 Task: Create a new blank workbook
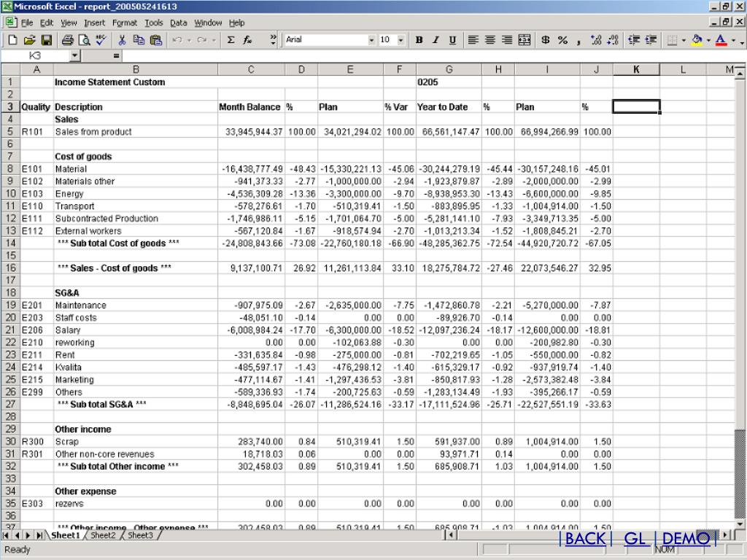point(13,40)
